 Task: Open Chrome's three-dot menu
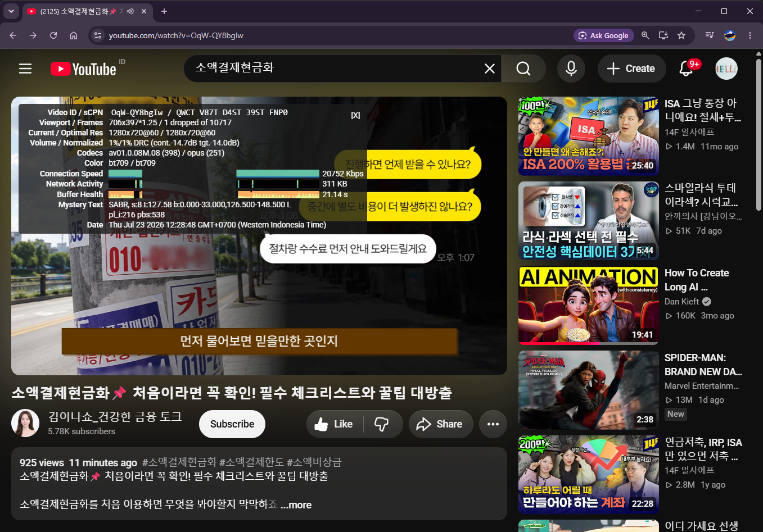coord(750,35)
